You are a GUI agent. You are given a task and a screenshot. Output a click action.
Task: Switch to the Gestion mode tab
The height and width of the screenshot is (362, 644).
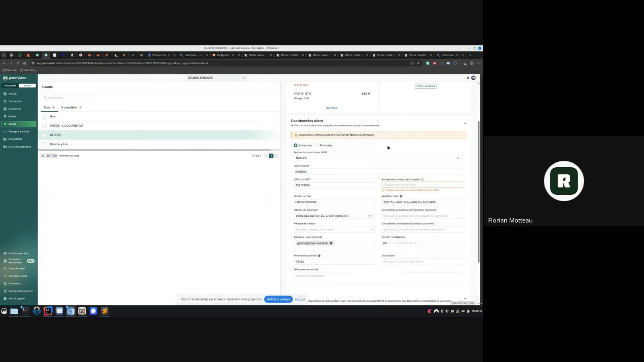tap(27, 86)
